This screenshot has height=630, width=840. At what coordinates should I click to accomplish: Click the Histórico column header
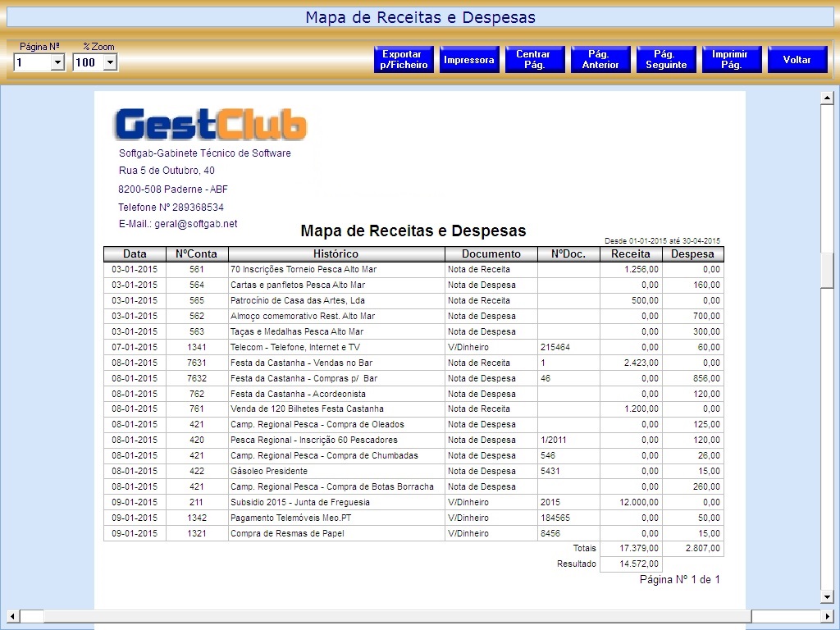point(336,254)
